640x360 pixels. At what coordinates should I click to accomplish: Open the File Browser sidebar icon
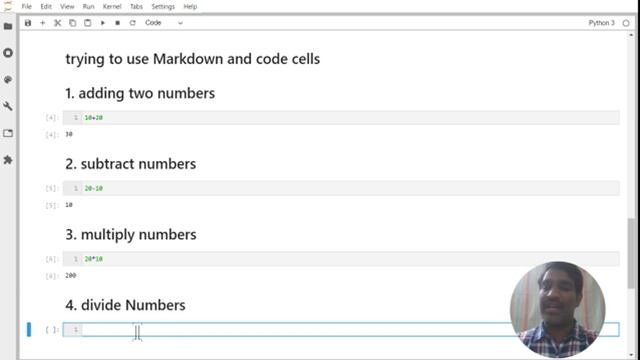(8, 27)
